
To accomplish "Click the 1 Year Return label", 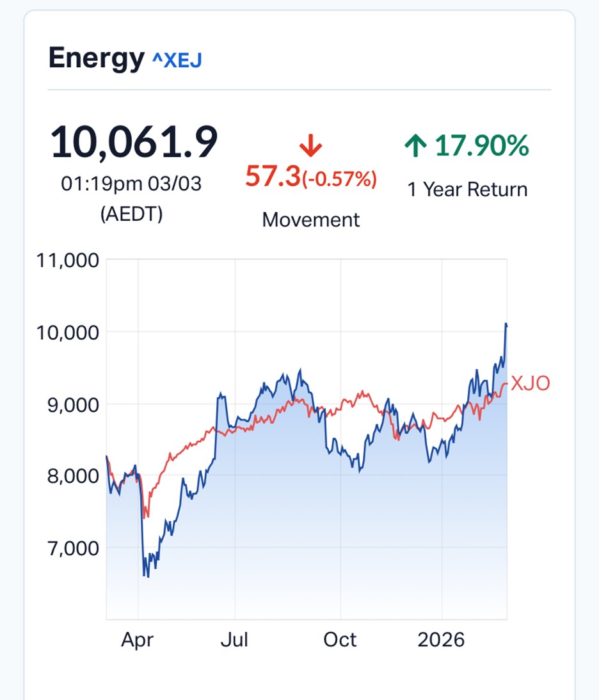I will click(467, 189).
